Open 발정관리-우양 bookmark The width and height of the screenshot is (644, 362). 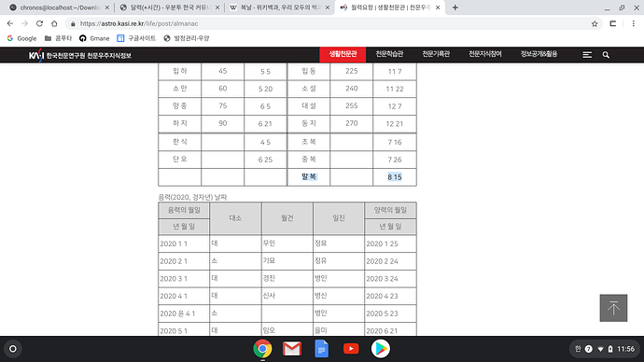186,38
